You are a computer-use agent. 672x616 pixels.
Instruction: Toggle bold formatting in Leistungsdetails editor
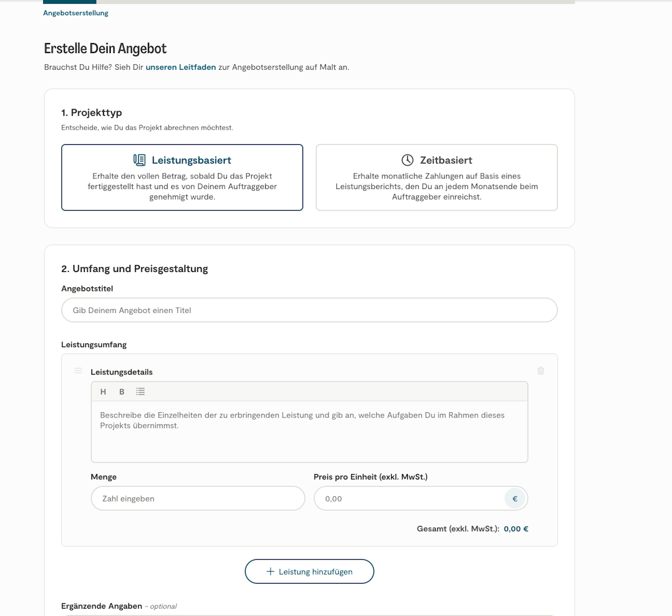tap(122, 392)
